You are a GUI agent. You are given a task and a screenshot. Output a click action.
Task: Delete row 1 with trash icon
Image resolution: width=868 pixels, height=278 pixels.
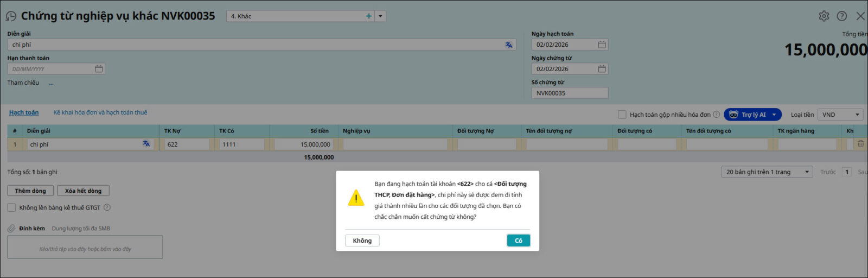pyautogui.click(x=860, y=144)
